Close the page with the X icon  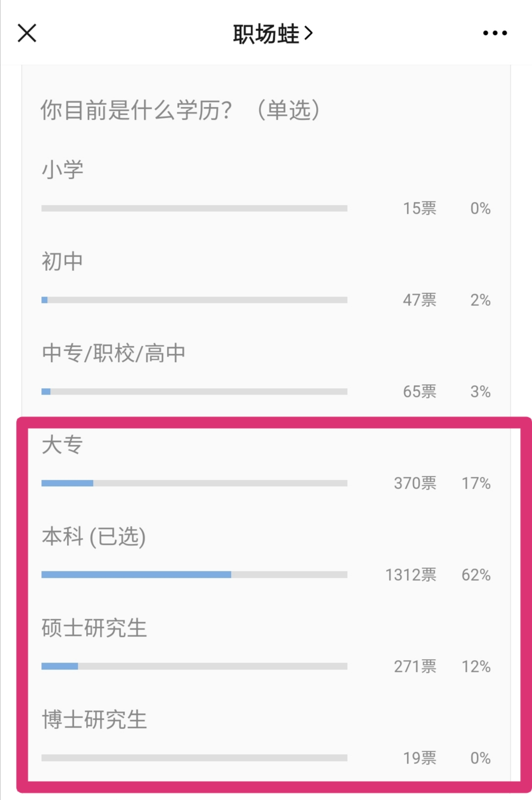click(x=27, y=33)
